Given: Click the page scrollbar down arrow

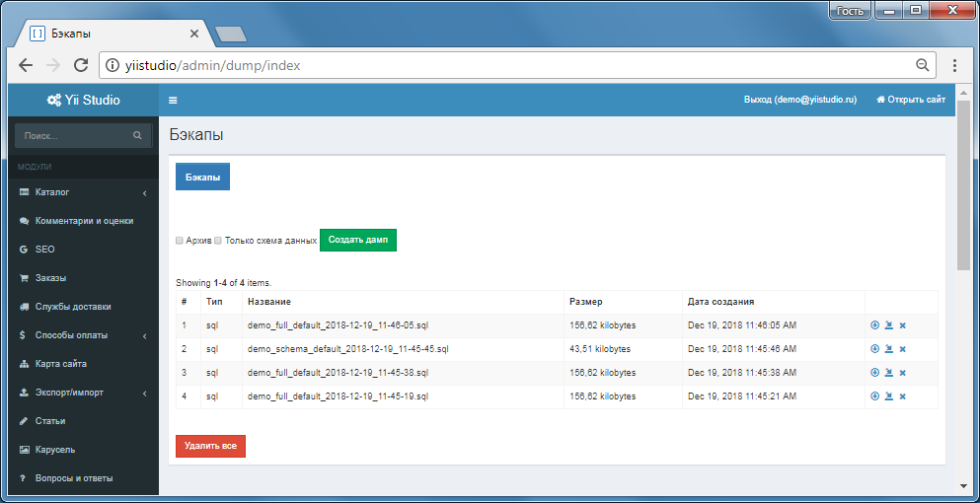Looking at the screenshot, I should 962,485.
